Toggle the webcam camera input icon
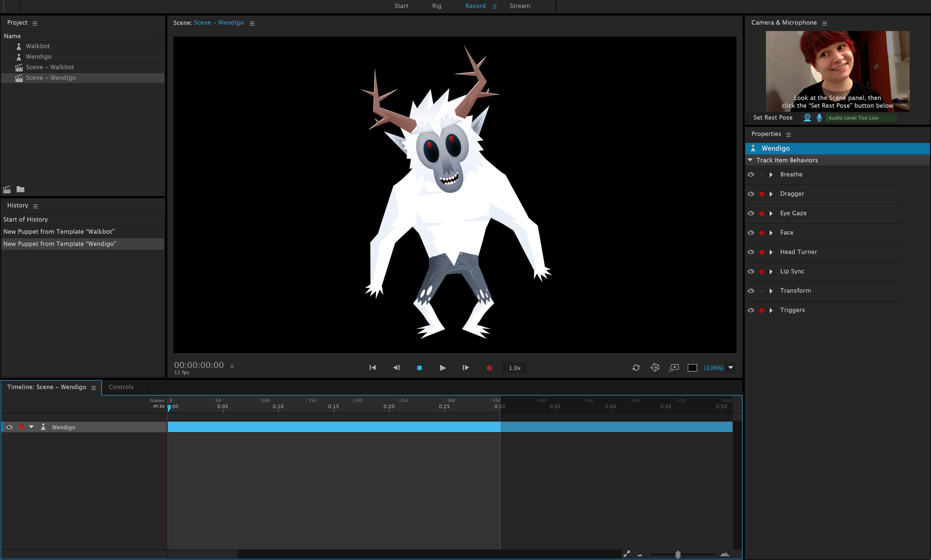Viewport: 931px width, 560px height. [x=807, y=117]
